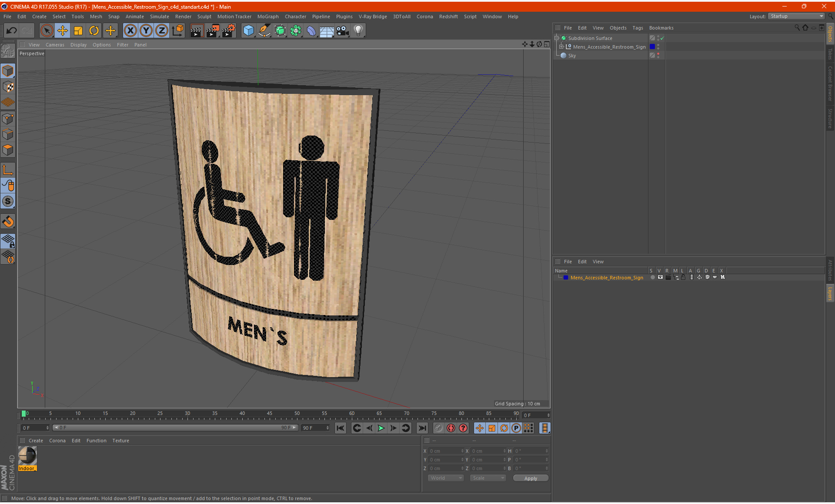This screenshot has width=835, height=504.
Task: Render to Picture Viewer
Action: tap(212, 30)
